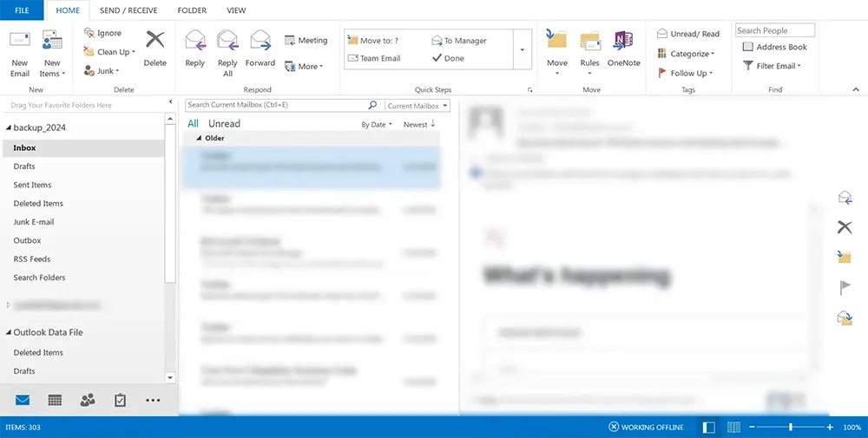Switch to the FOLDER tab
Viewport: 868px width, 438px height.
tap(192, 10)
